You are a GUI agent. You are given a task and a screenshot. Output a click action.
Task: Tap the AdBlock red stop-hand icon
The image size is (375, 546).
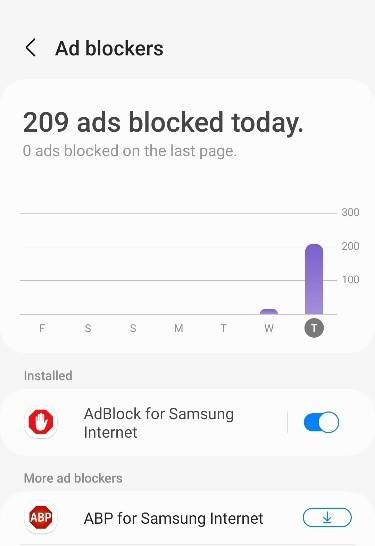[x=41, y=422]
